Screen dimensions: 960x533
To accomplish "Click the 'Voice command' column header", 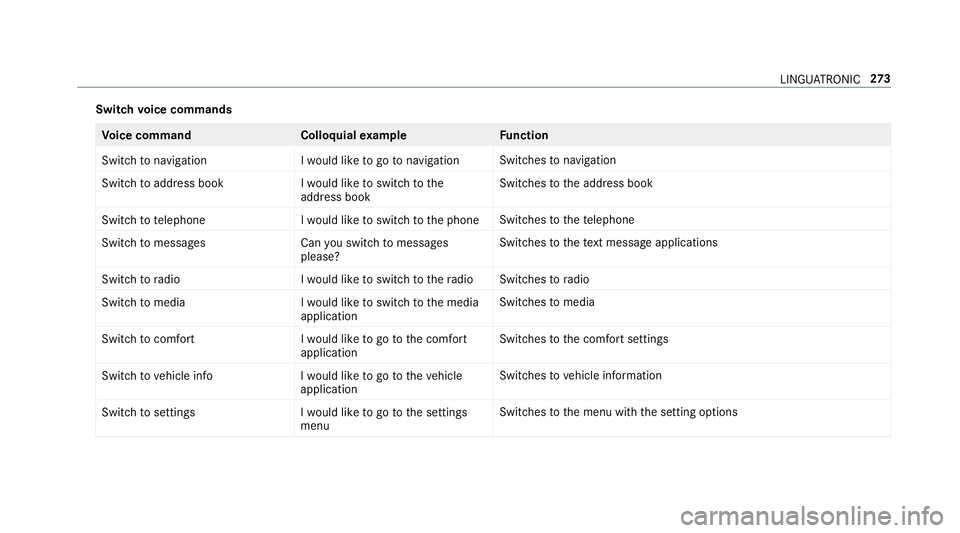I will click(x=146, y=135).
